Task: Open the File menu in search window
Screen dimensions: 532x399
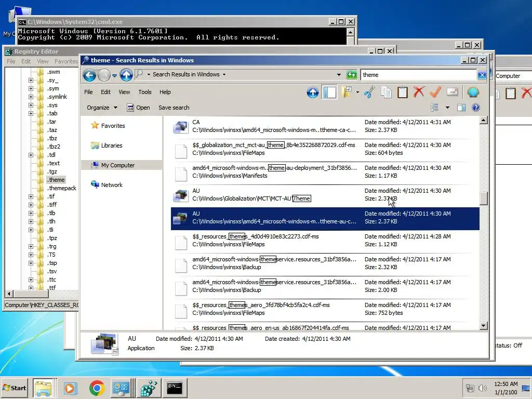Action: (88, 92)
